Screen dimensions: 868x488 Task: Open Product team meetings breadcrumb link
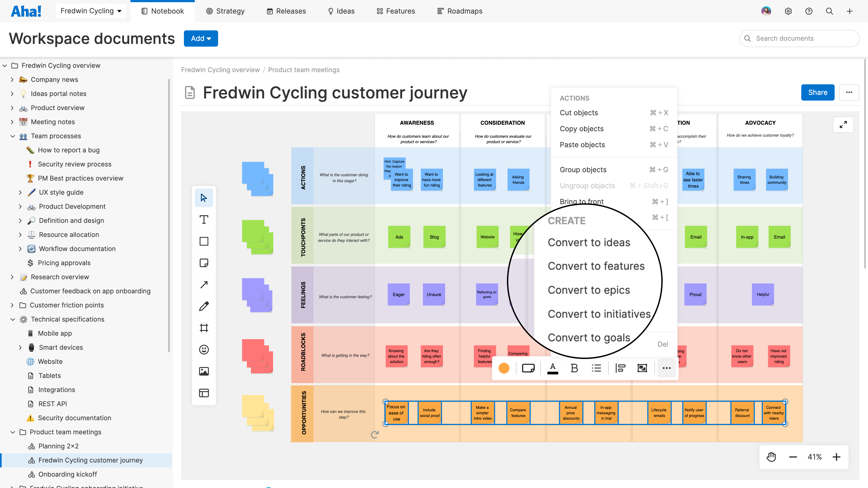pos(304,70)
